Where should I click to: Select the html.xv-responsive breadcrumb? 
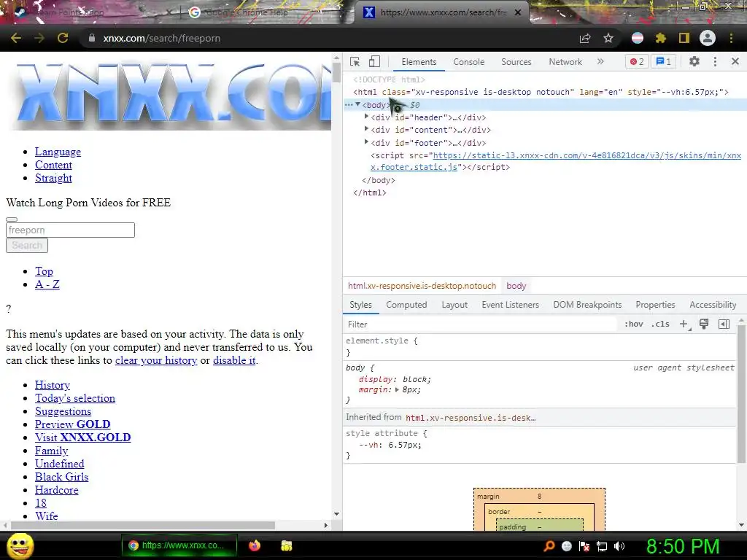pyautogui.click(x=422, y=286)
